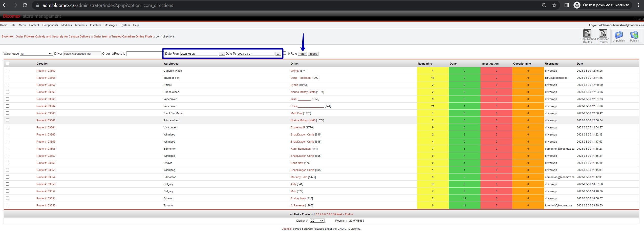This screenshot has height=233, width=644.
Task: Reload the page with refresh icon
Action: tap(25, 5)
